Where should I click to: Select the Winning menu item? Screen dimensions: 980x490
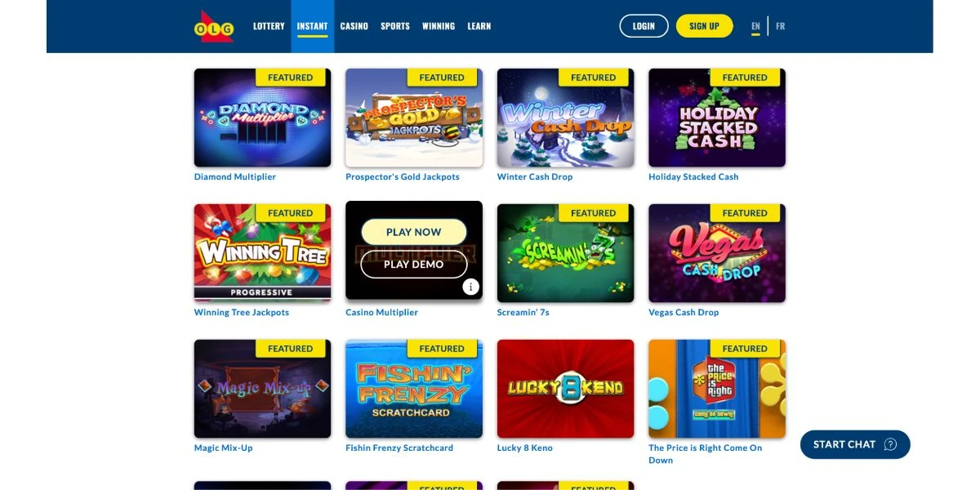(x=439, y=26)
